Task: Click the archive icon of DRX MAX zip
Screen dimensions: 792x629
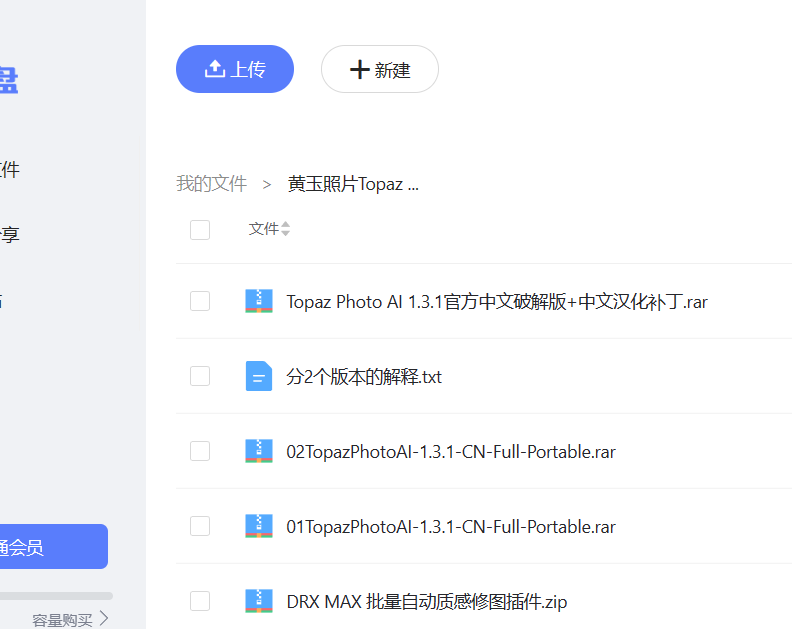Action: pos(259,601)
